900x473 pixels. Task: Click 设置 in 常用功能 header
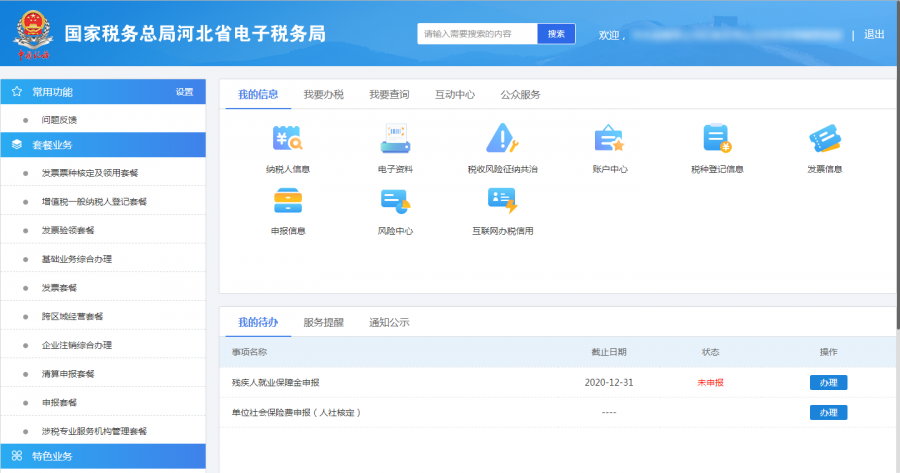(x=184, y=92)
